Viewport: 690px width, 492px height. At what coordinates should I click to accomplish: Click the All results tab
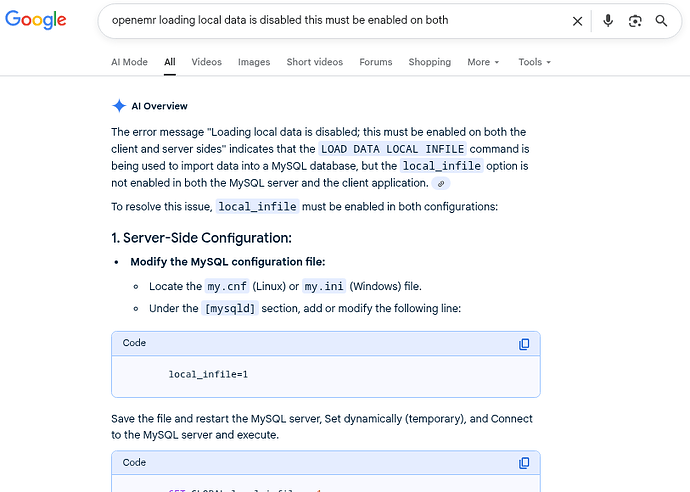coord(170,62)
